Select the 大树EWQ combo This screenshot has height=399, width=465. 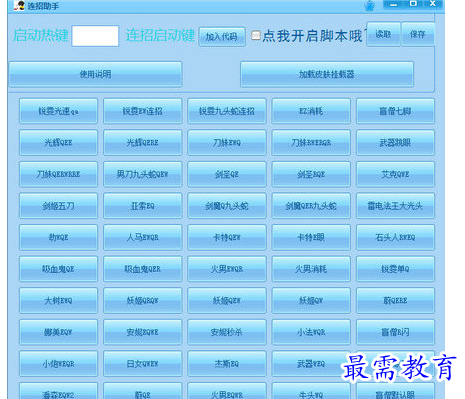pos(58,300)
